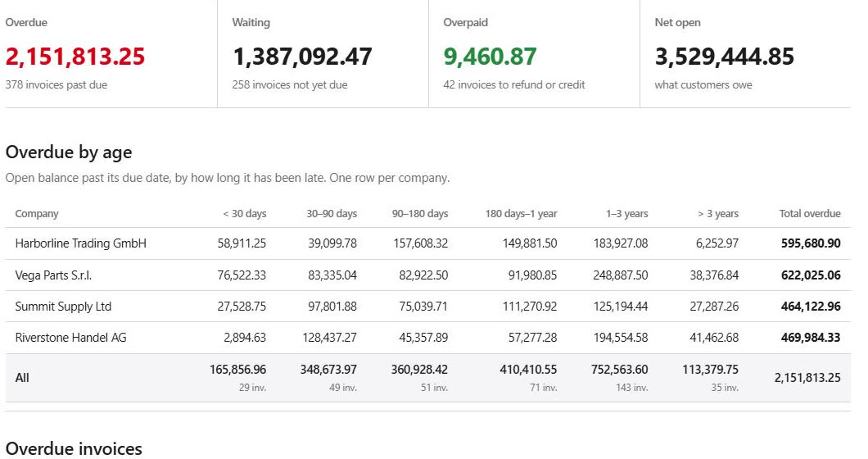The image size is (868, 459).
Task: Click the Overdue total 2,151,813.25
Action: [x=75, y=57]
